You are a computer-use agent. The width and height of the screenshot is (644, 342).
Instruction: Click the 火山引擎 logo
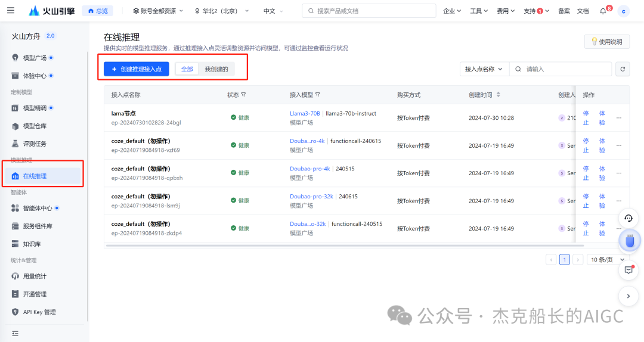52,11
